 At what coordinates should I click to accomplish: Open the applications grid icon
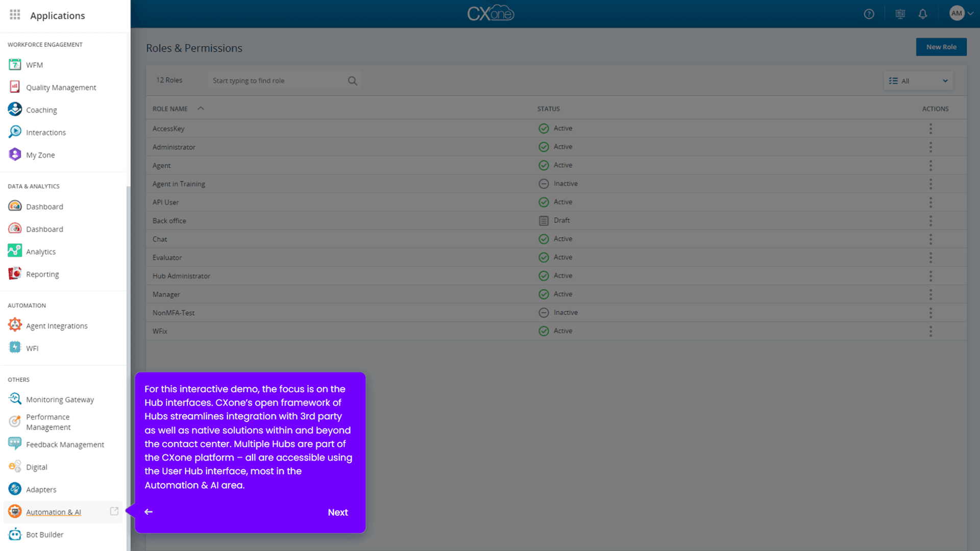click(x=15, y=15)
